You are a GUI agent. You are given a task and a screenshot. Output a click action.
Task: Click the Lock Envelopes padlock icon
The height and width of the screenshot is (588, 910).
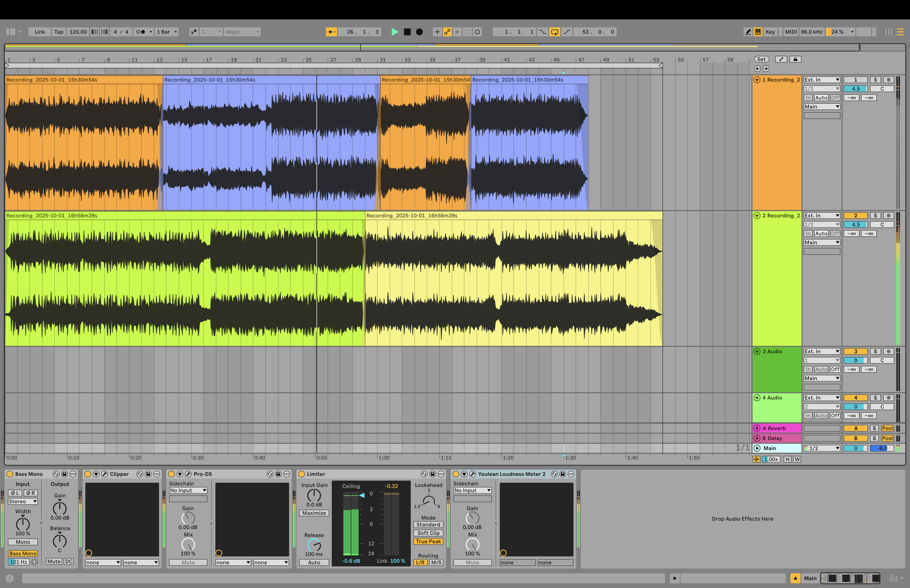pos(795,59)
